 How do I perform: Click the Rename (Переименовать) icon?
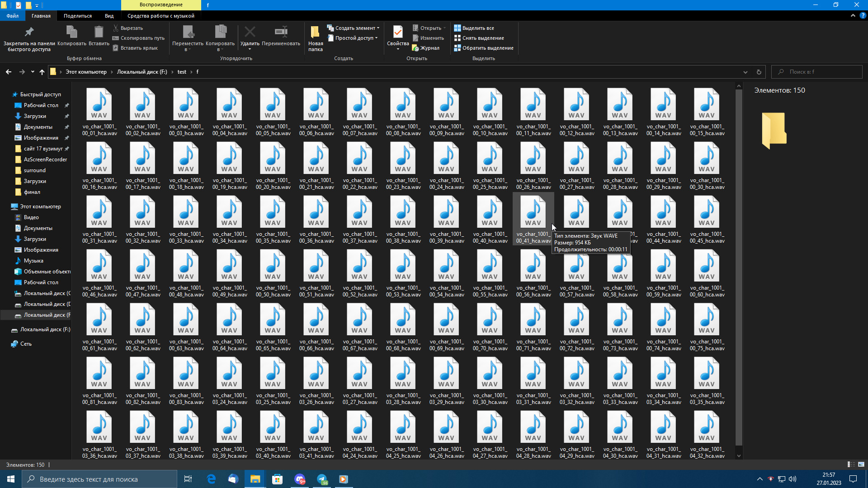pyautogui.click(x=281, y=33)
